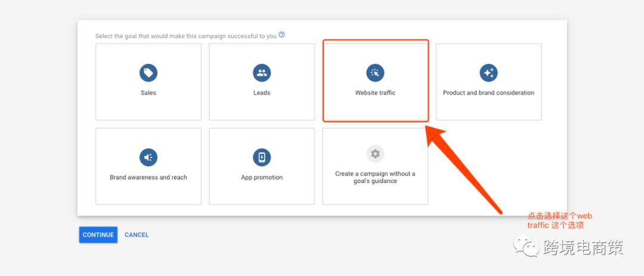The image size is (644, 276).
Task: Click the gray gear icon for no-goal campaign
Action: click(x=375, y=154)
